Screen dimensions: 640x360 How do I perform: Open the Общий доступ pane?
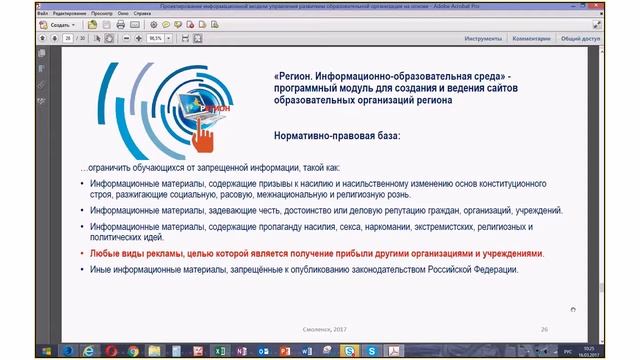pyautogui.click(x=580, y=38)
